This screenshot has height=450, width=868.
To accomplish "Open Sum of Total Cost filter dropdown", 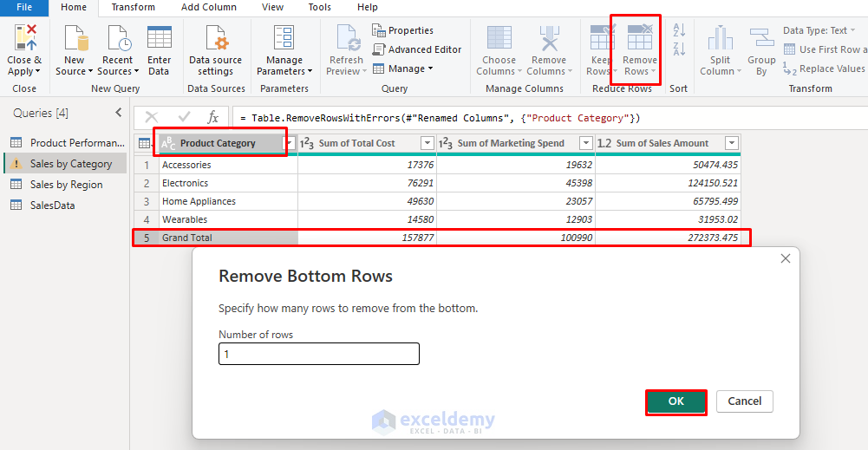I will [x=427, y=143].
